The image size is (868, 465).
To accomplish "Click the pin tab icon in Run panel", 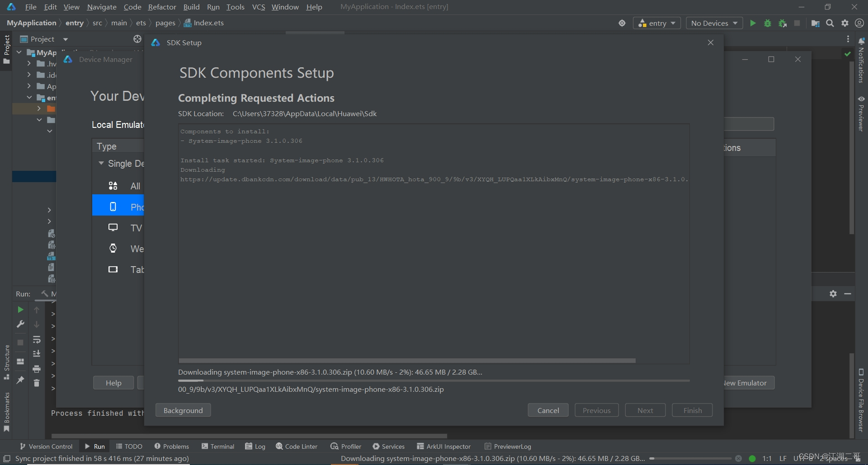I will click(20, 380).
